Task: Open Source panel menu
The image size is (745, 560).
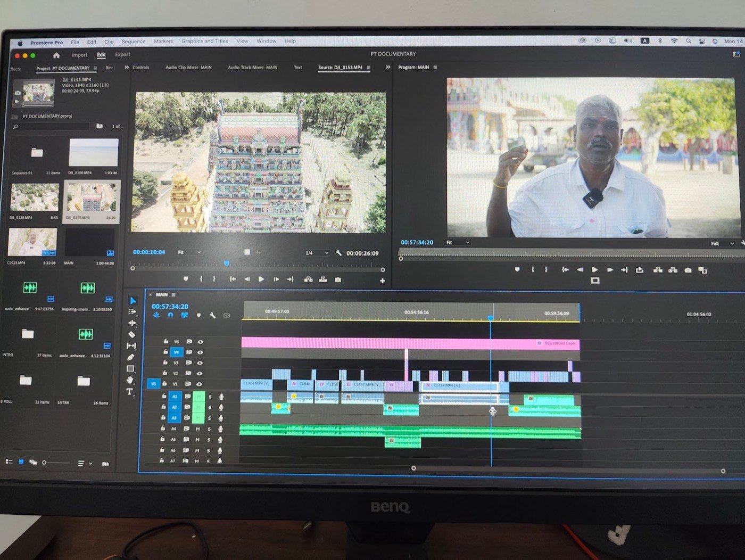Action: point(368,68)
